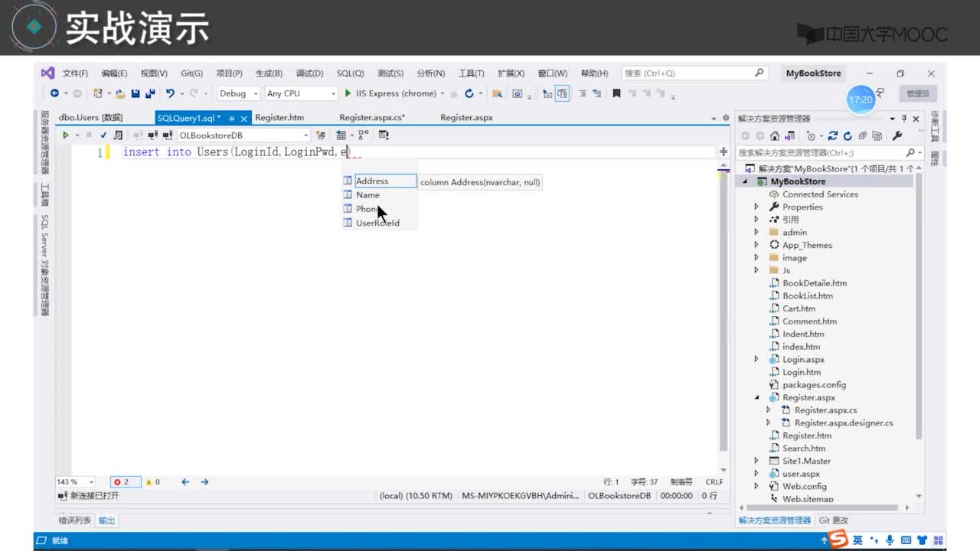
Task: Open the SQL(Q) menu
Action: point(351,73)
